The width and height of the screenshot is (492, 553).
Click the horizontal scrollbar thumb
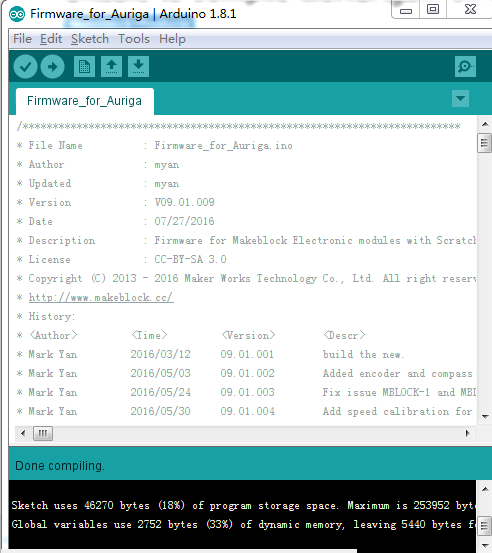click(43, 433)
